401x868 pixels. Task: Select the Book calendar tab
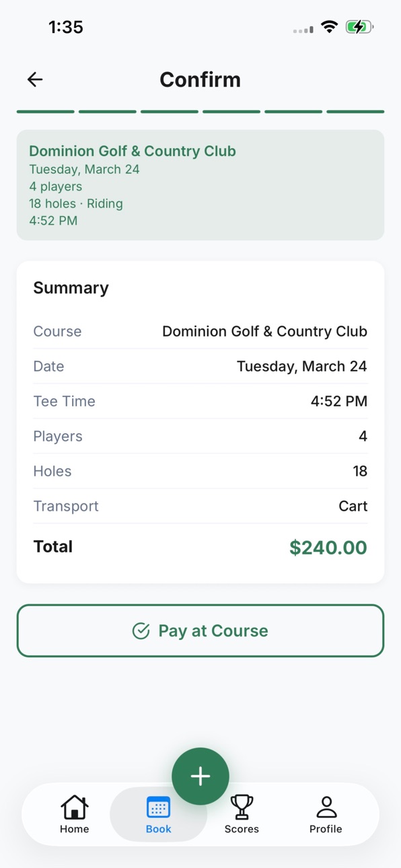point(158,814)
